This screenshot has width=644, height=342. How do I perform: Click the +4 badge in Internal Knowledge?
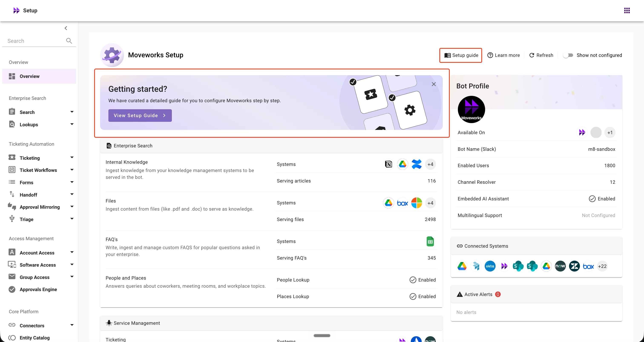point(430,164)
